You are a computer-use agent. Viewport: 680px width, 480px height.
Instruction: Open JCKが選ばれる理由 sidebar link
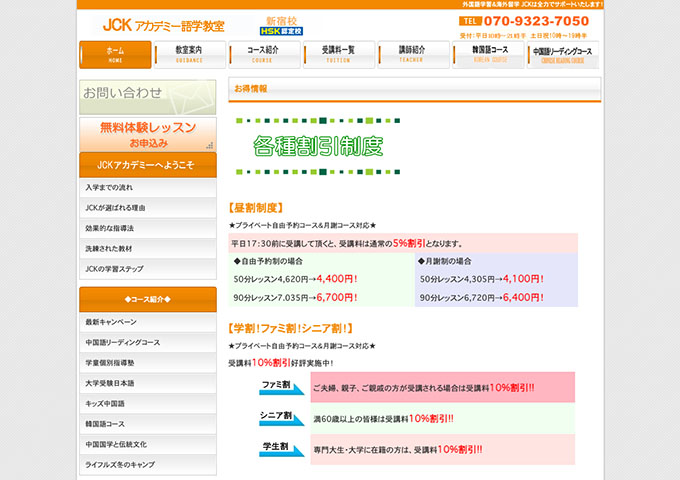click(x=148, y=208)
